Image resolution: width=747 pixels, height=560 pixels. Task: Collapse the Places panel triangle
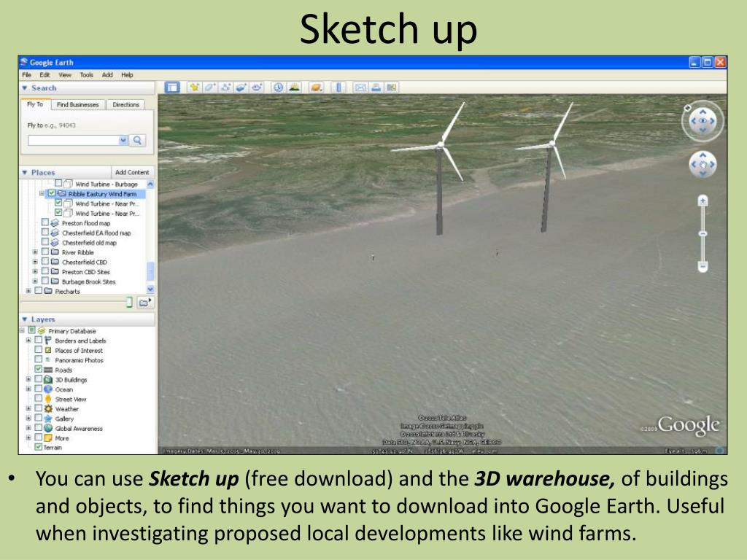pos(25,172)
